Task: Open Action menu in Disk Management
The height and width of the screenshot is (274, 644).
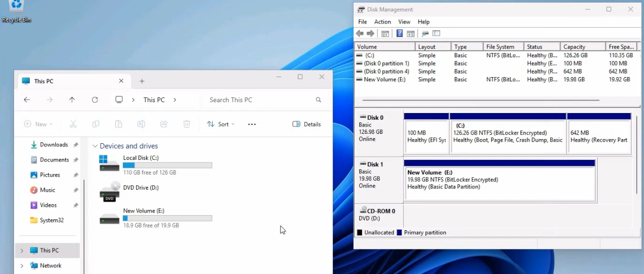Action: click(382, 22)
